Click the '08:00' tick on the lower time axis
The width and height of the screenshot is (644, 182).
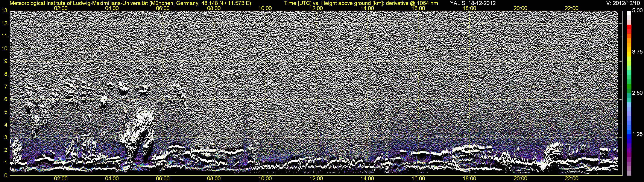click(214, 179)
